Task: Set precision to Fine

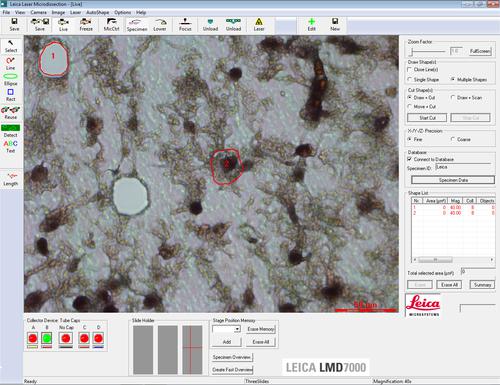Action: [x=410, y=139]
